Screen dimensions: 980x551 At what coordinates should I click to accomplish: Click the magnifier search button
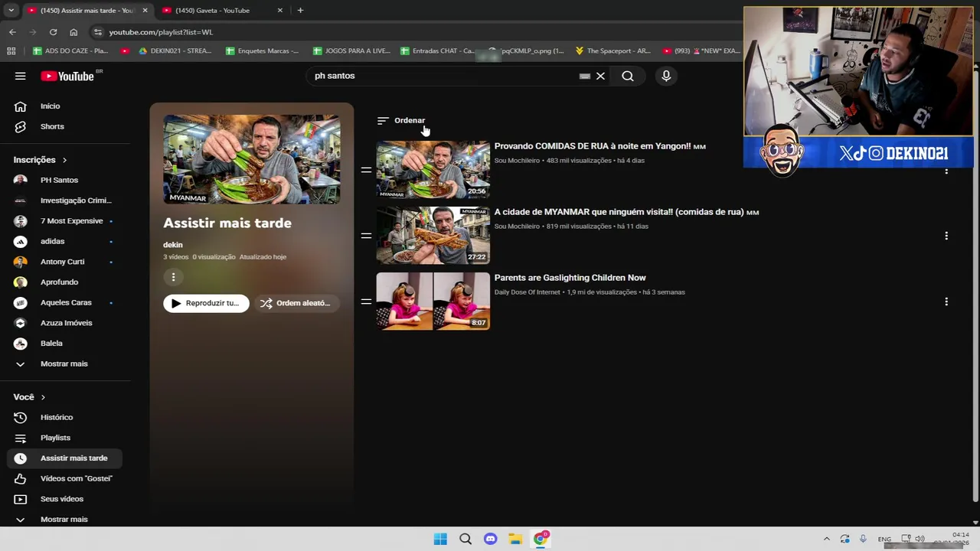tap(628, 76)
